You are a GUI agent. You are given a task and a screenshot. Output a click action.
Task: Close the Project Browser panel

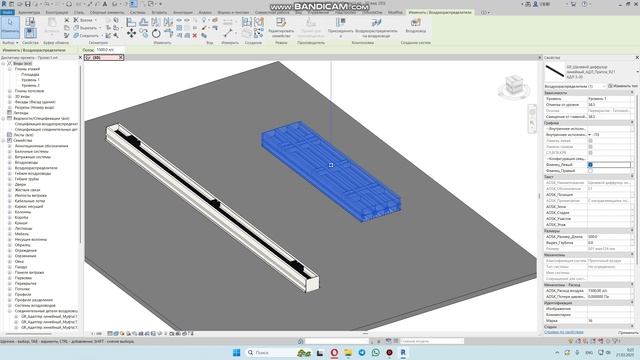80,58
